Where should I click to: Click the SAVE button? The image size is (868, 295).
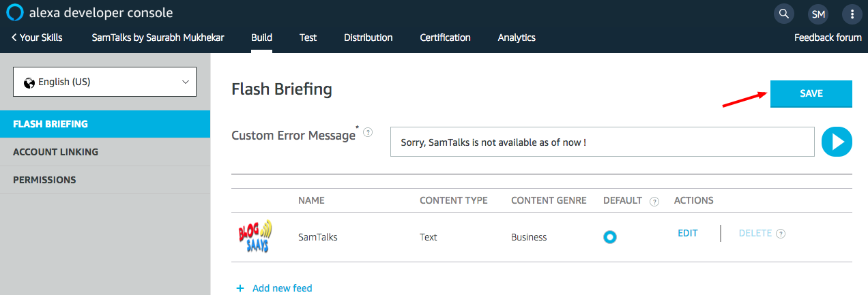811,93
